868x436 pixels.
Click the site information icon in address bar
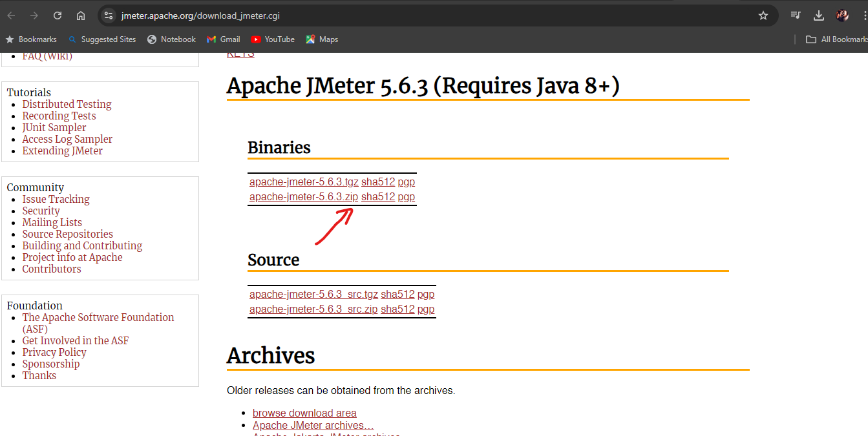point(107,14)
